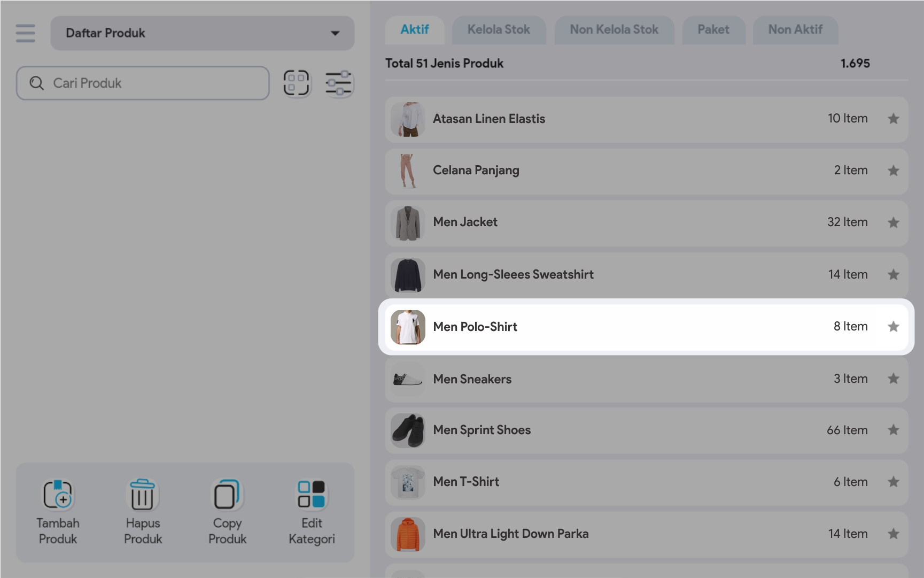Select the Paket tab

tap(713, 30)
